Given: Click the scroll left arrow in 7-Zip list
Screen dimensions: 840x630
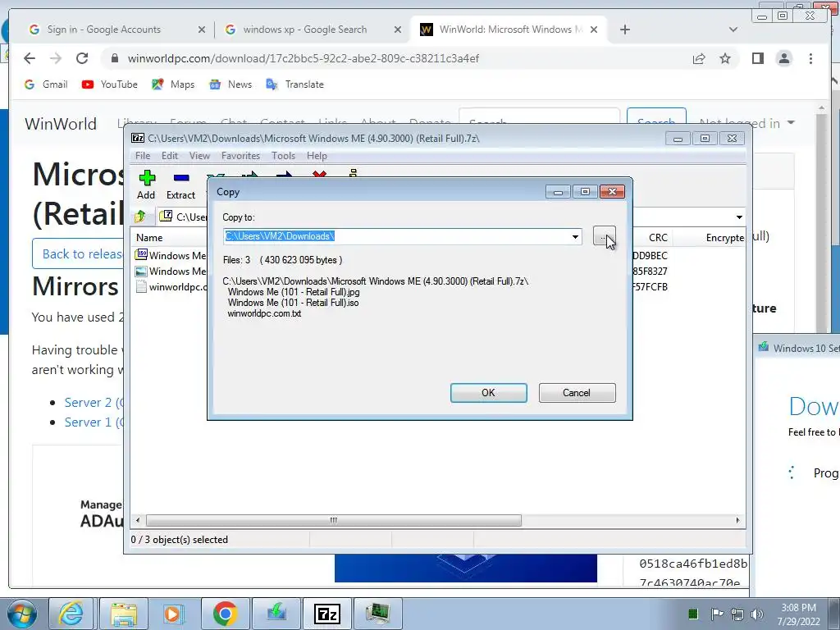Looking at the screenshot, I should pos(138,520).
